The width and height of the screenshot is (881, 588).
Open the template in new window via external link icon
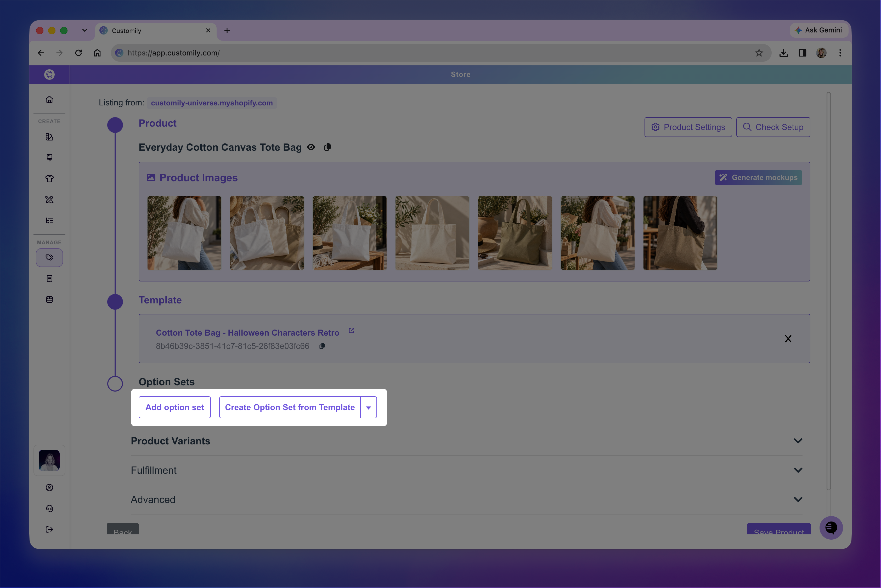point(351,330)
